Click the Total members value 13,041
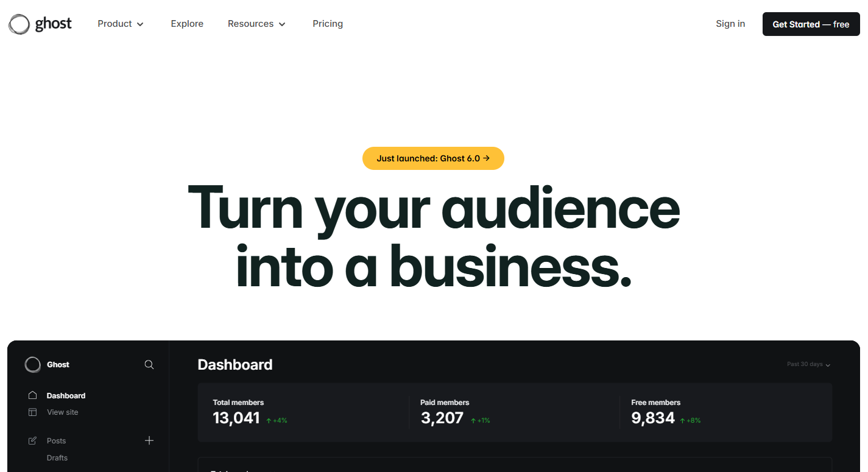 [x=236, y=418]
